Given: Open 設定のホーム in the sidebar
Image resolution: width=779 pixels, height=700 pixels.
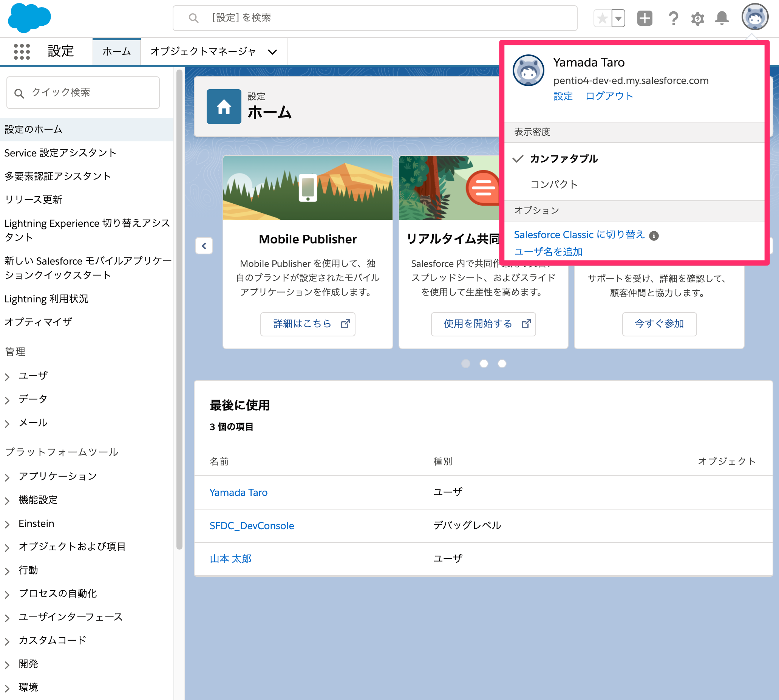Looking at the screenshot, I should coord(87,130).
